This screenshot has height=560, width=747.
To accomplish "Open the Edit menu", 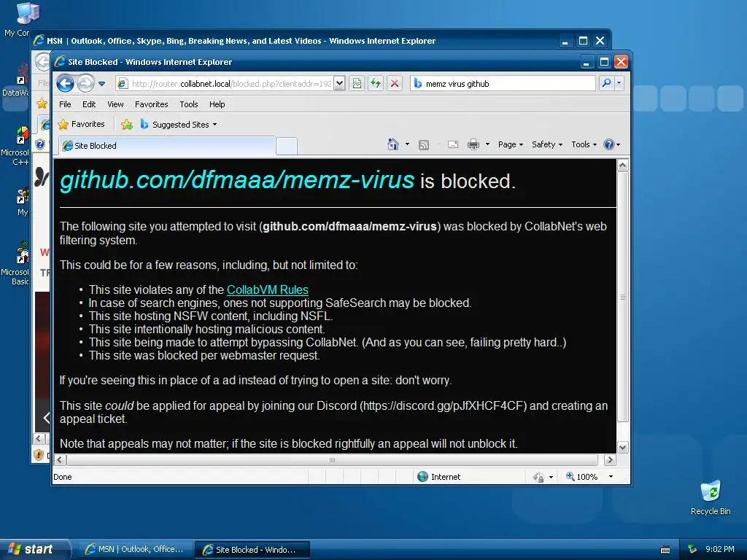I will (88, 104).
